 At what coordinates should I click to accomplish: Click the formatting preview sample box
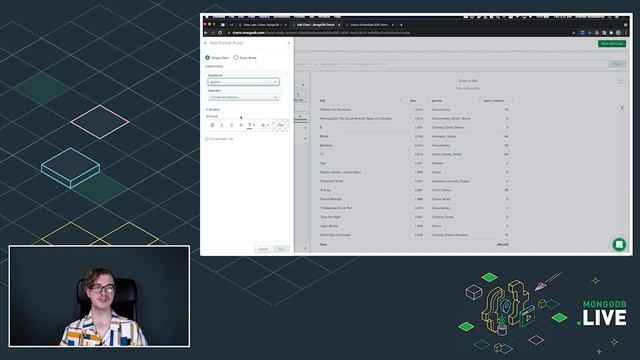[281, 125]
